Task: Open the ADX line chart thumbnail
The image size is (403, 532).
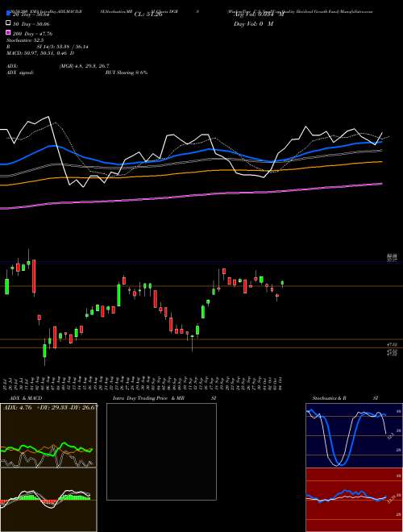Action: pyautogui.click(x=48, y=435)
